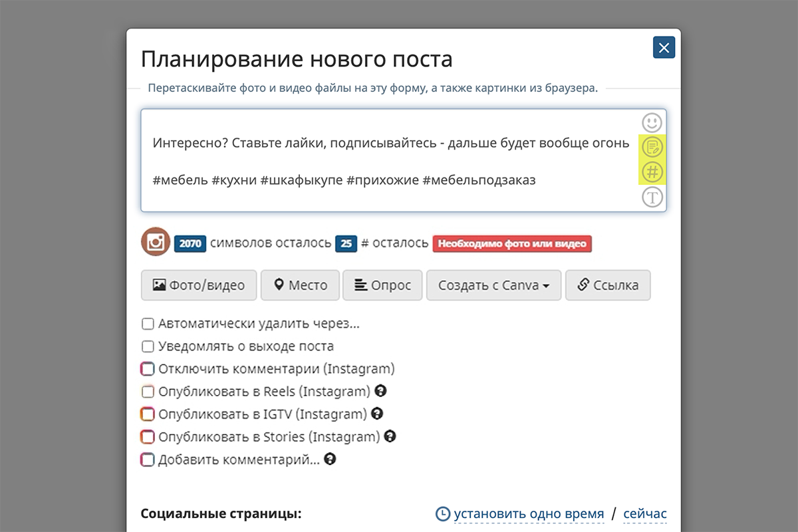This screenshot has width=798, height=532.
Task: Toggle Опубликовать в IGTV (Instagram) checkbox
Action: [x=148, y=414]
